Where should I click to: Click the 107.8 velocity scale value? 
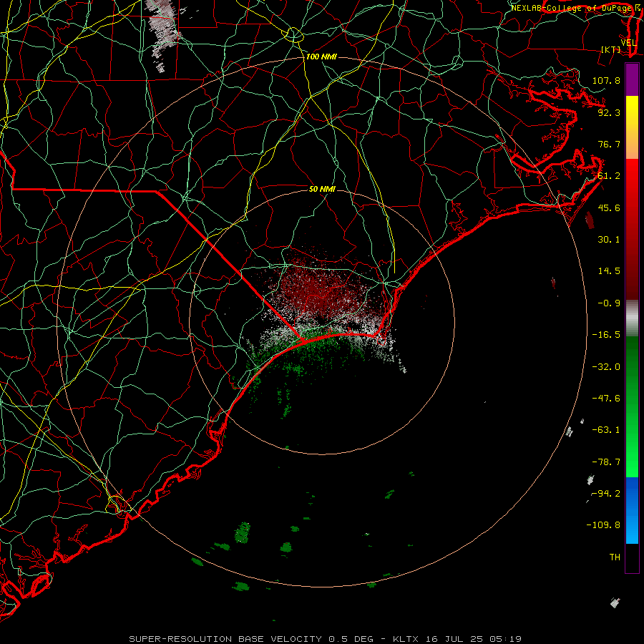606,80
